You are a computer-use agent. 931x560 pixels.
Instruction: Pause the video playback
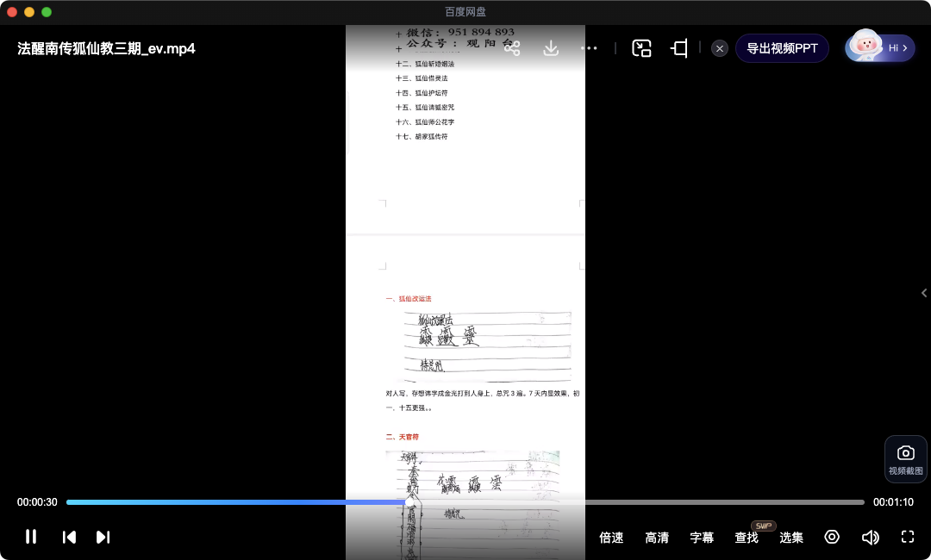click(x=31, y=537)
